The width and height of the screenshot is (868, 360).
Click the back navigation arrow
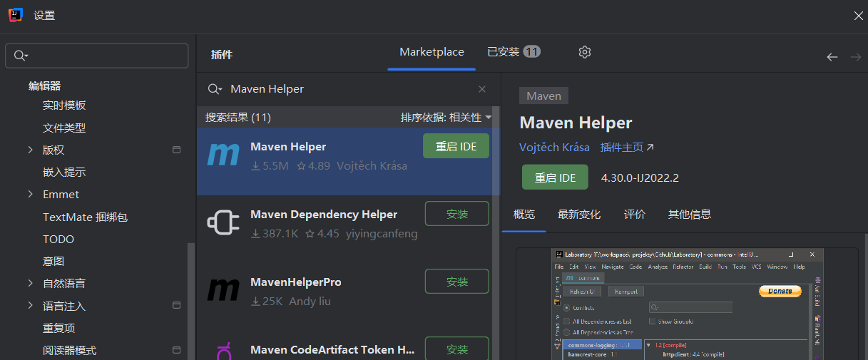coord(832,57)
